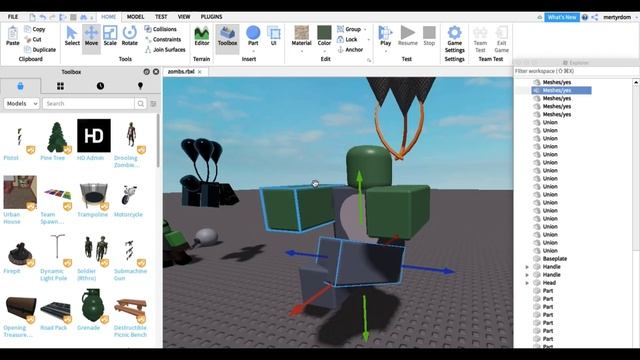Screen dimensions: 640x360
Task: Switch to the PLUGINS ribbon tab
Action: point(211,17)
